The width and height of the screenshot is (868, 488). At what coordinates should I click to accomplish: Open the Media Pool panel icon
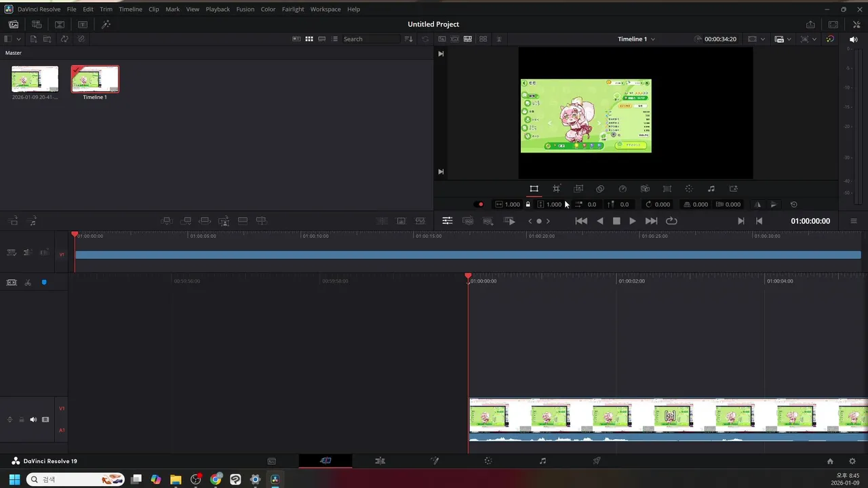(14, 24)
